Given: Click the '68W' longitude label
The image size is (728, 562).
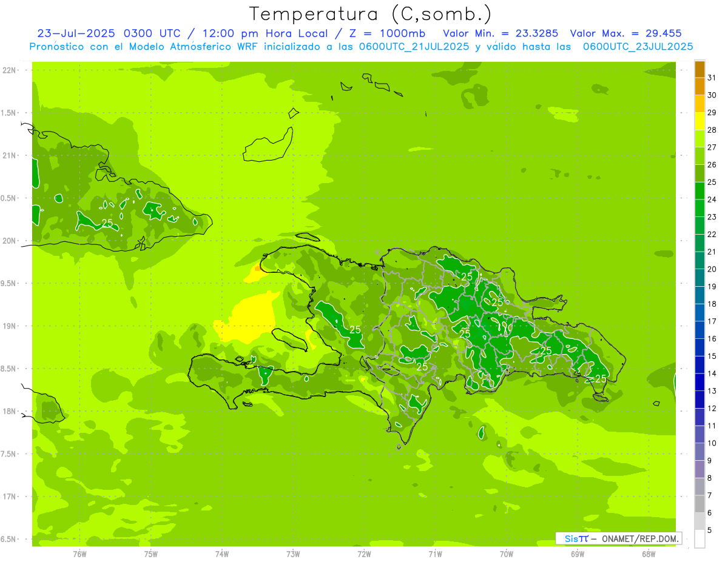Looking at the screenshot, I should pyautogui.click(x=649, y=554).
